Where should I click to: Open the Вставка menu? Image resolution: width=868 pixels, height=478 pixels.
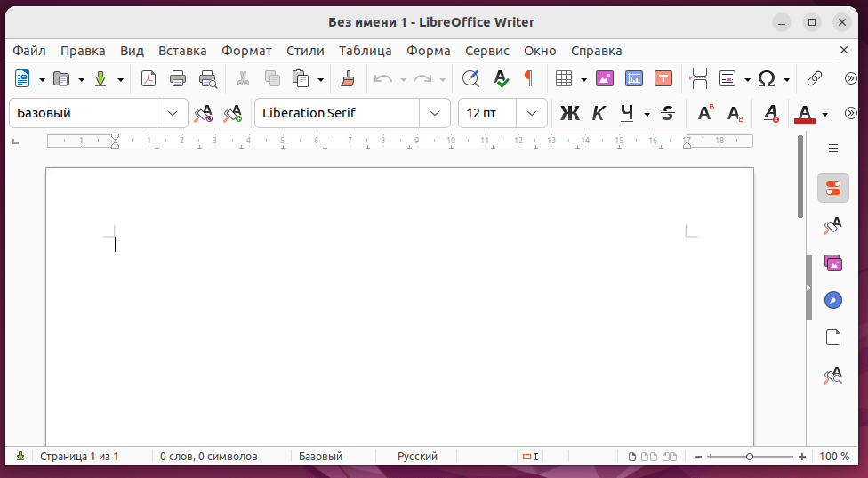182,51
